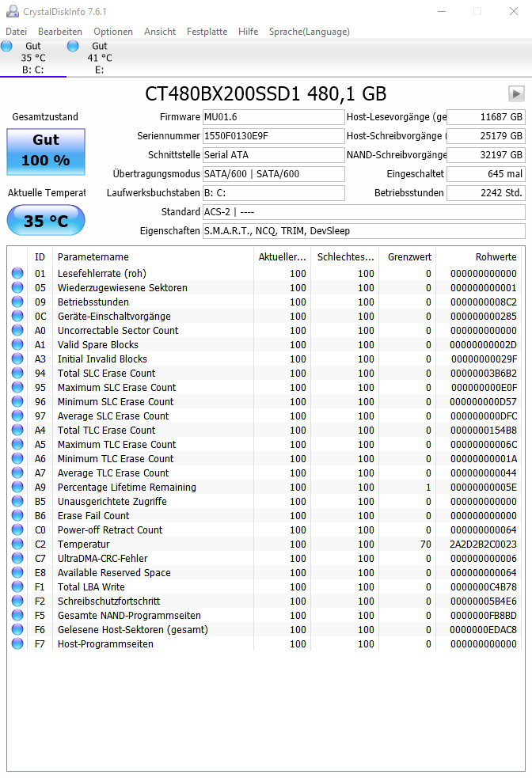Open the Festplatte menu

pos(207,31)
